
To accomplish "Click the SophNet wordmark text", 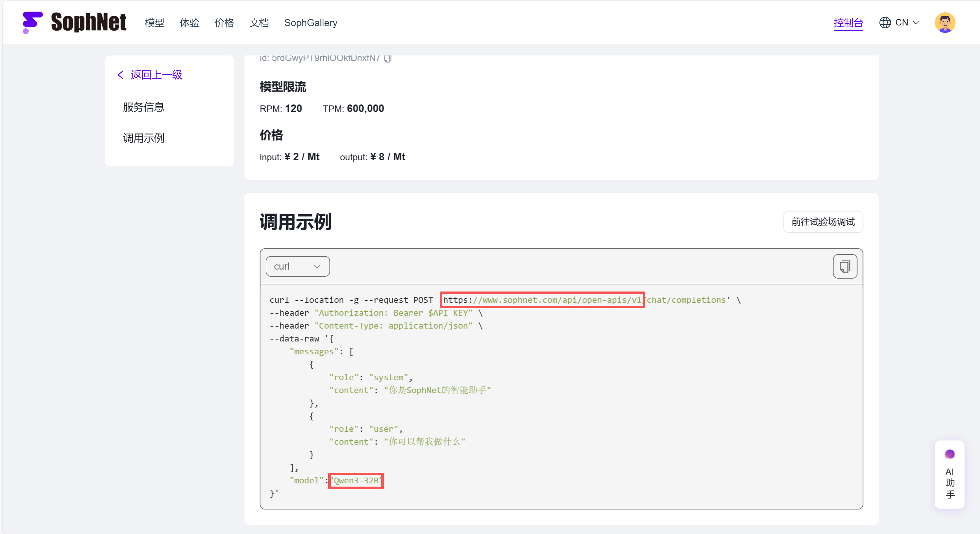I will coord(88,22).
